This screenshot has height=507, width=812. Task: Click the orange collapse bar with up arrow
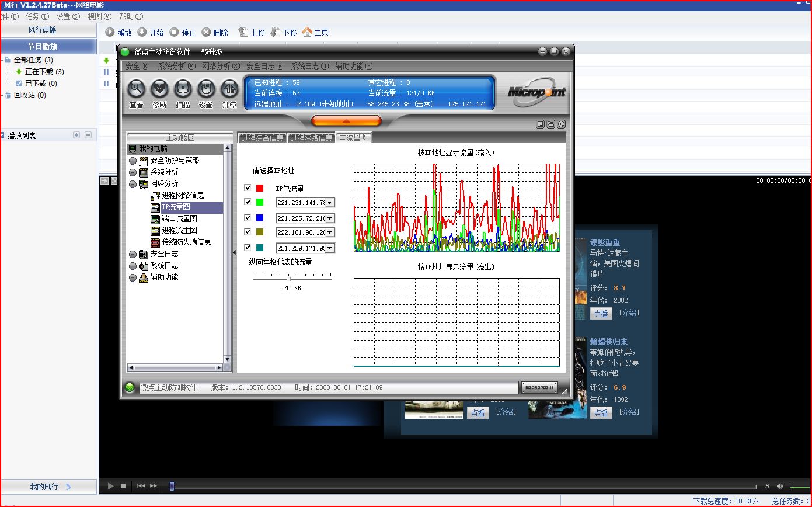[x=346, y=121]
